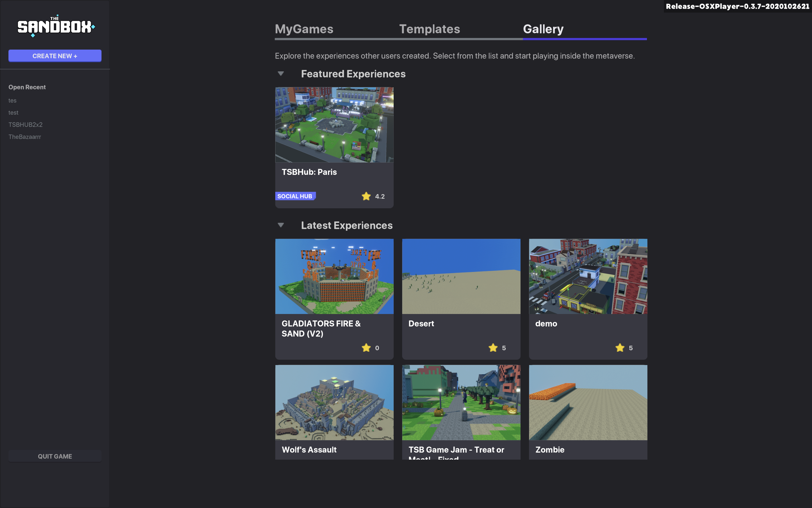The width and height of the screenshot is (812, 508).
Task: Open the TSBHub: Paris thumbnail
Action: (x=334, y=125)
